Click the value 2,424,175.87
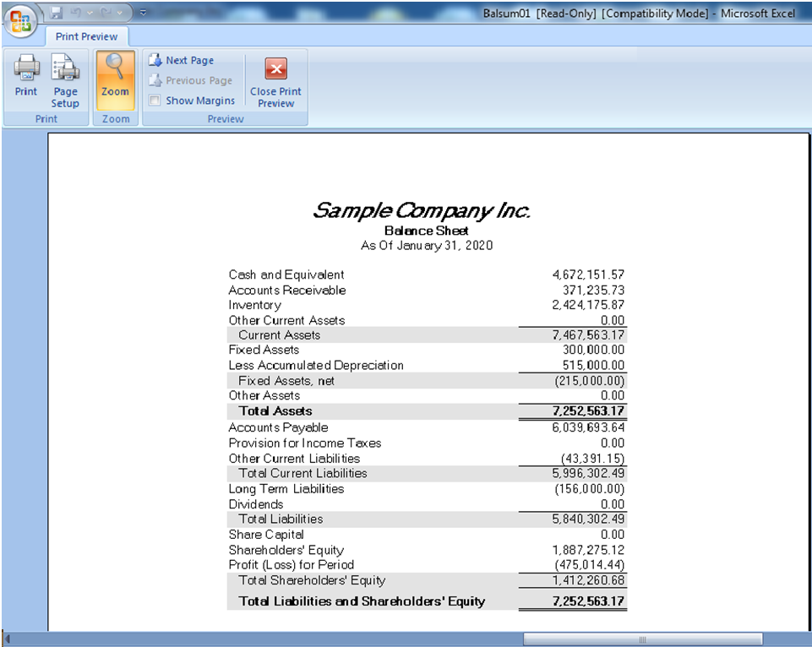Screen dimensions: 812x647 (x=588, y=306)
